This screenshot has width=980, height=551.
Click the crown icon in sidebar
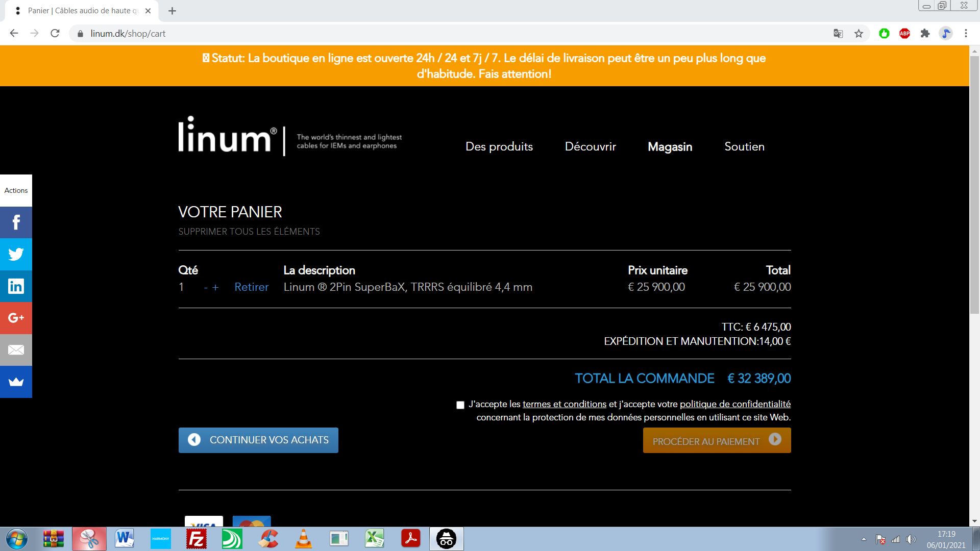16,382
